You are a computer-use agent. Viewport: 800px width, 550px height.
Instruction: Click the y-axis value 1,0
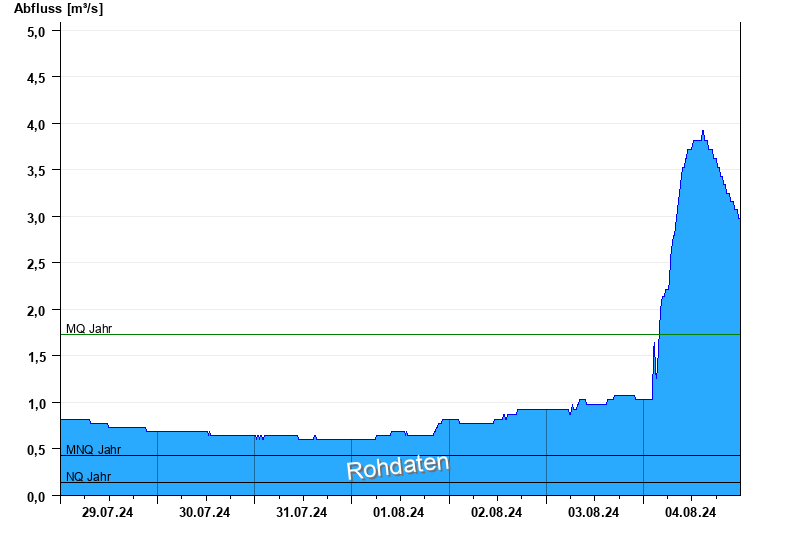pos(36,404)
